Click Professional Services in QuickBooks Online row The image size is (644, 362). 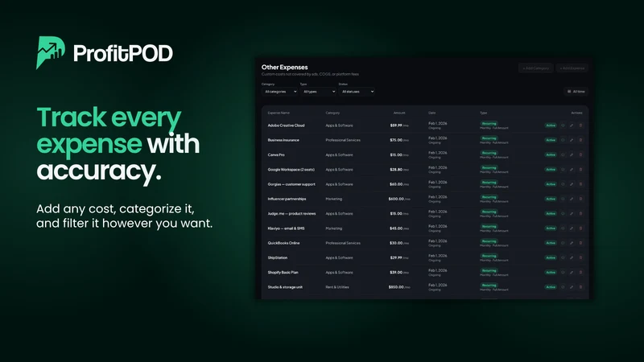[x=343, y=243]
